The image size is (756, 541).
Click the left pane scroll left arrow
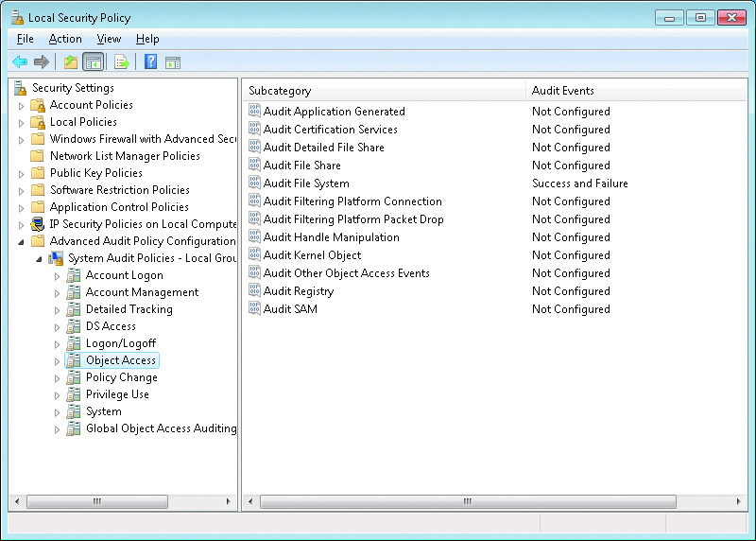point(17,501)
